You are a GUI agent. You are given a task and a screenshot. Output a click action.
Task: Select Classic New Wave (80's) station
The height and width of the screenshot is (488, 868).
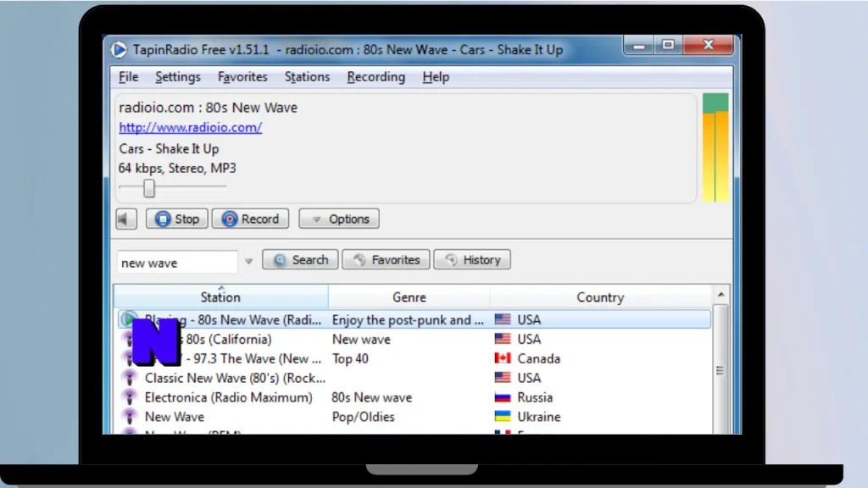coord(414,378)
